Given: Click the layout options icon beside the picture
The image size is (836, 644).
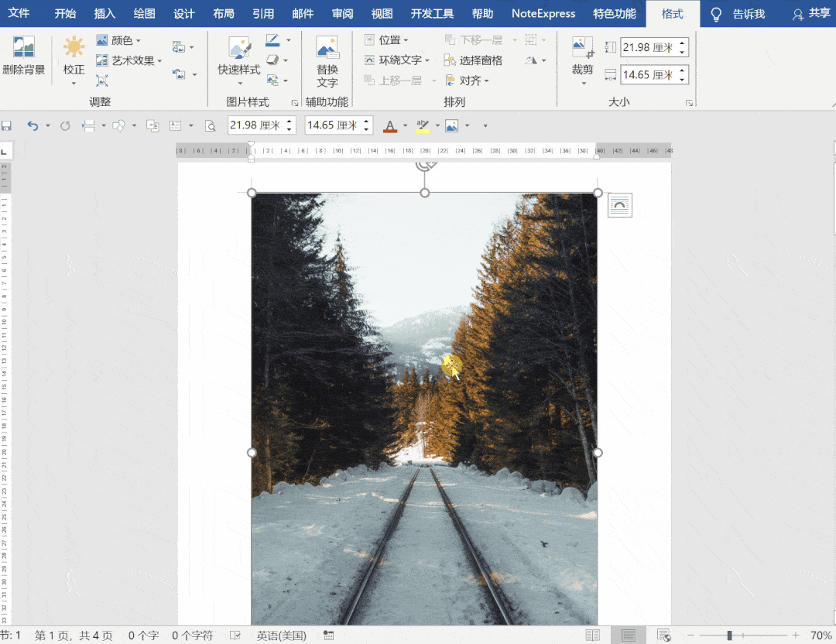Looking at the screenshot, I should click(619, 205).
